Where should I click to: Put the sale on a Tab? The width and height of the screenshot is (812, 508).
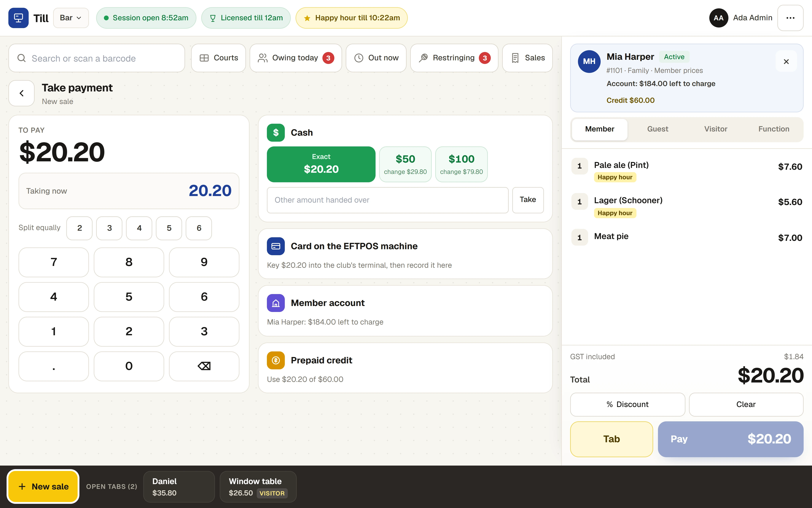tap(611, 439)
